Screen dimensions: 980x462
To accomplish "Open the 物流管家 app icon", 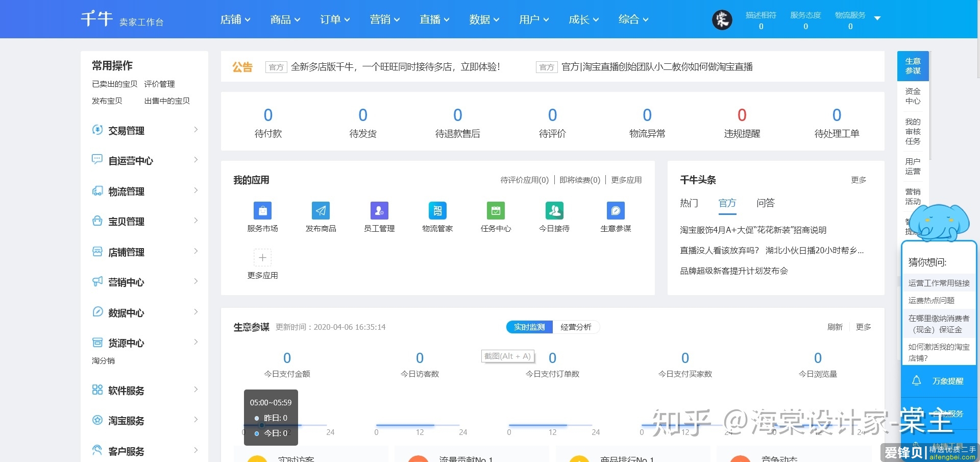I will click(437, 210).
